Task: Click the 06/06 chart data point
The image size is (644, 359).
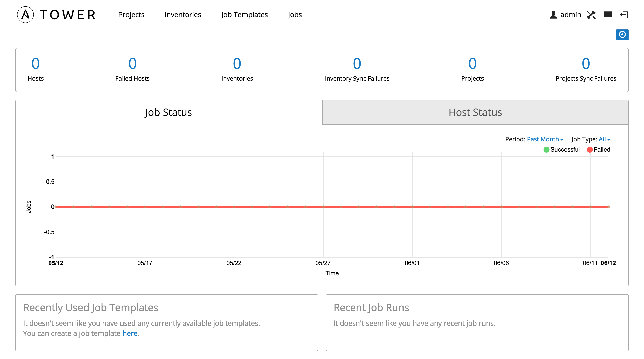Action: [x=501, y=207]
